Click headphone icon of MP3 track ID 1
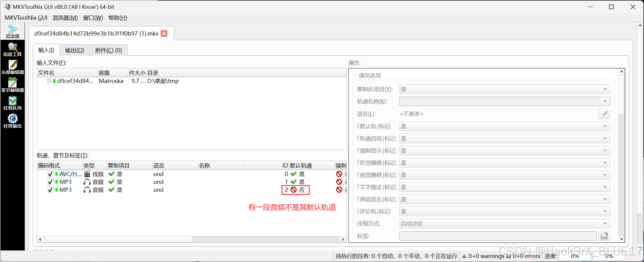Image resolution: width=644 pixels, height=262 pixels. [x=87, y=182]
